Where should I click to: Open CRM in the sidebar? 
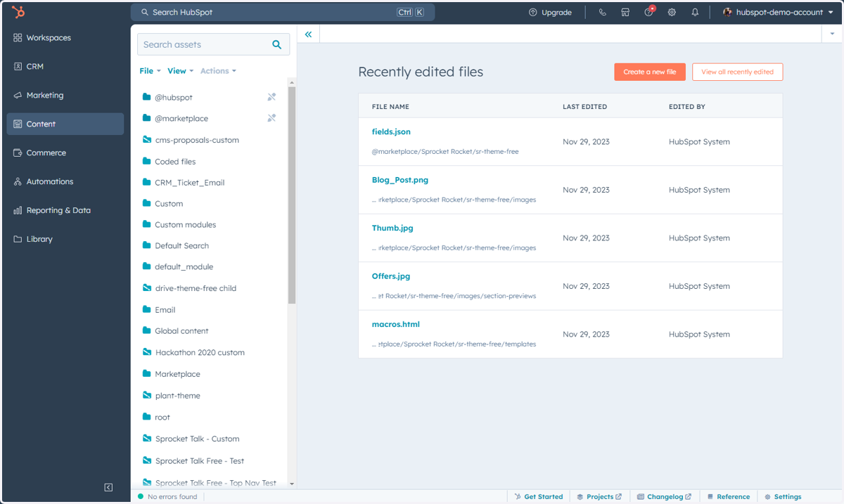pyautogui.click(x=65, y=67)
